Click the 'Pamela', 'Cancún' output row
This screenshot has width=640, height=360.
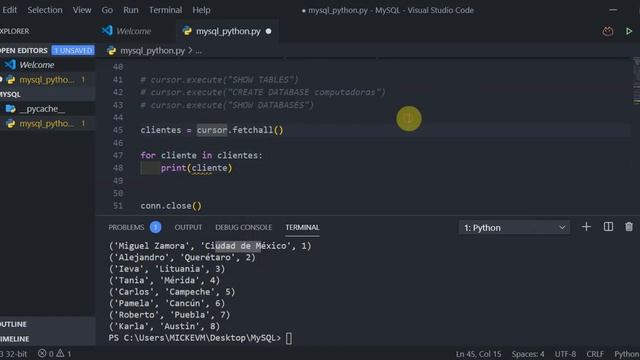[x=167, y=303]
